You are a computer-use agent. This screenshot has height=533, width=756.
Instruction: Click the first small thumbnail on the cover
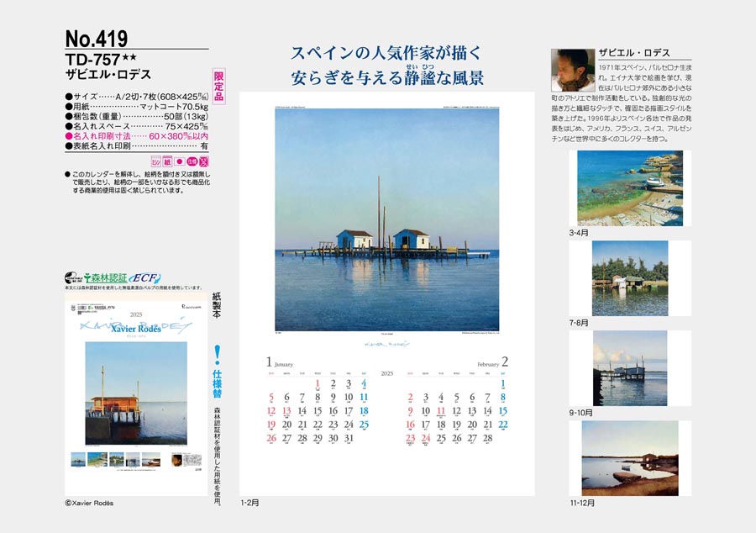tap(78, 459)
